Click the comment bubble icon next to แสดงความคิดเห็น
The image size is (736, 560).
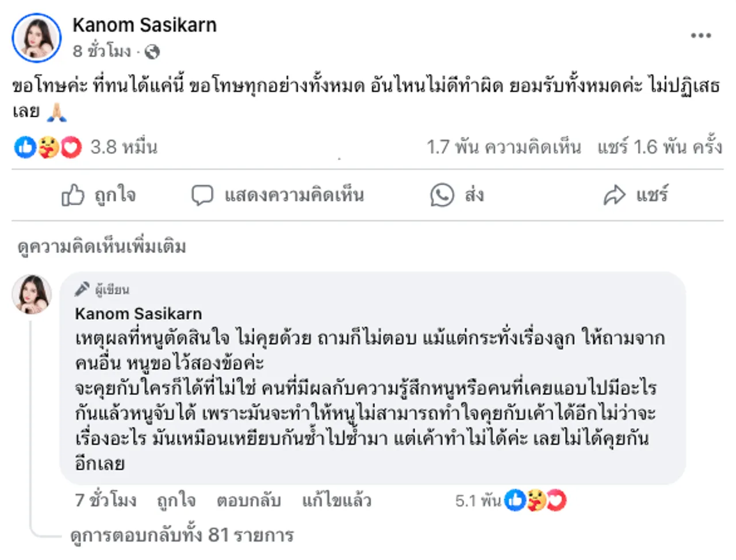[x=202, y=195]
